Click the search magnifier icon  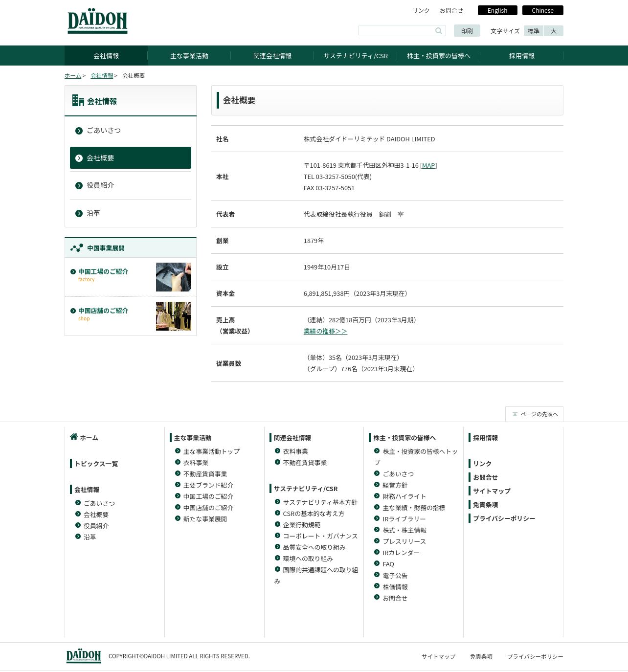tap(439, 31)
